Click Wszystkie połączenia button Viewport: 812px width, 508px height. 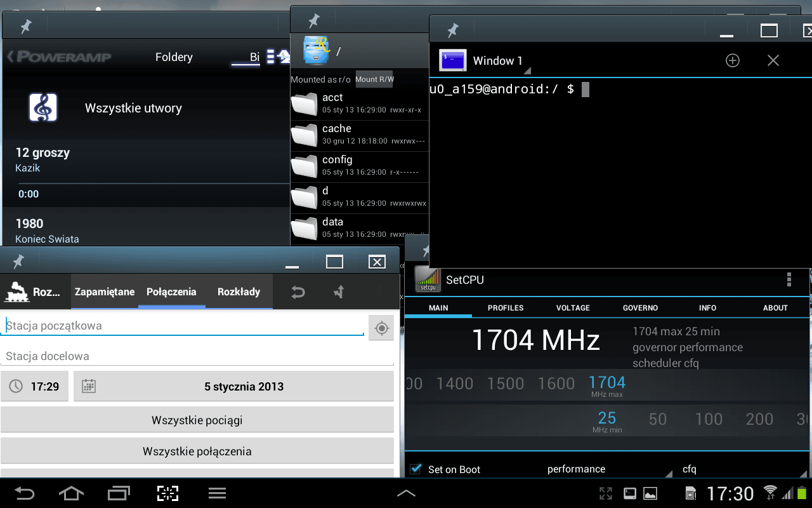click(x=197, y=451)
